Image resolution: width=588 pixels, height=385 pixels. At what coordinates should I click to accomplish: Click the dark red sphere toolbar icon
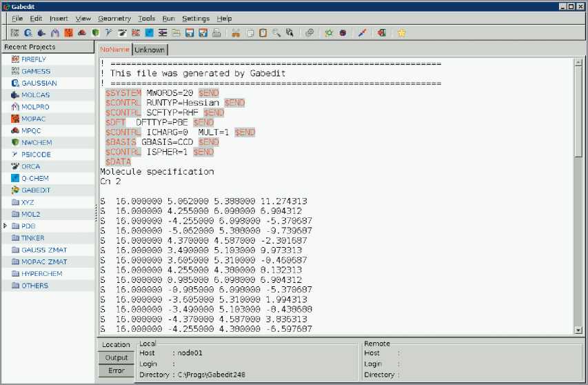pos(343,33)
